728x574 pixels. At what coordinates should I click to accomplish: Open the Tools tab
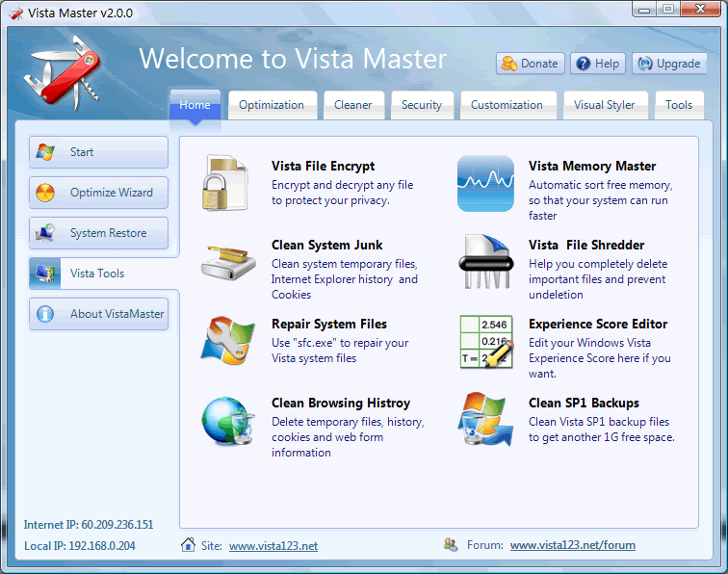pos(679,105)
